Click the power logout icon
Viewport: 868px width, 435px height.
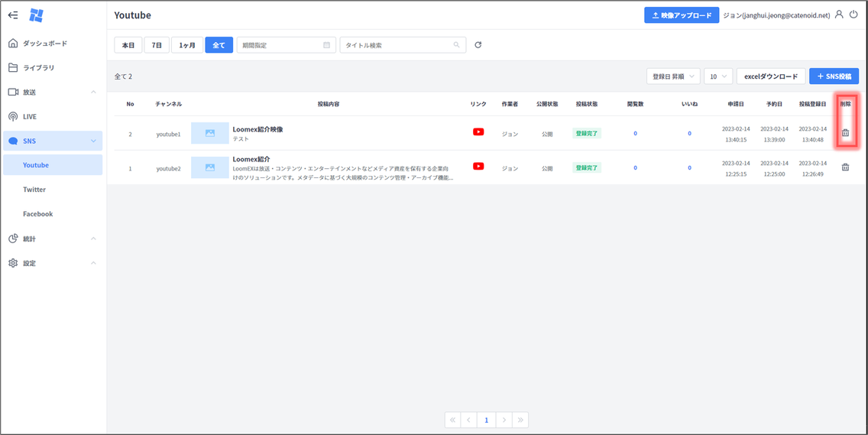[853, 15]
